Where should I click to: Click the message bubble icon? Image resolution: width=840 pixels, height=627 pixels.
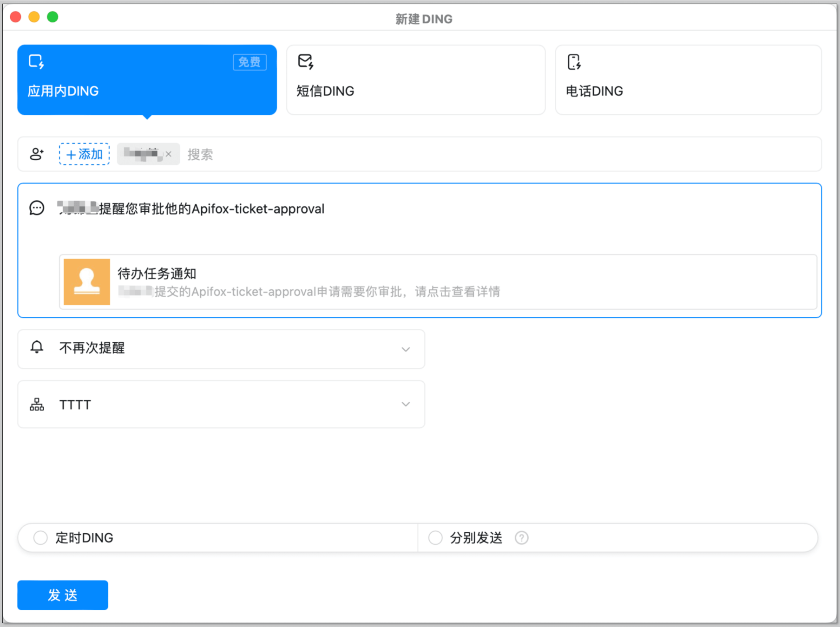coord(37,208)
